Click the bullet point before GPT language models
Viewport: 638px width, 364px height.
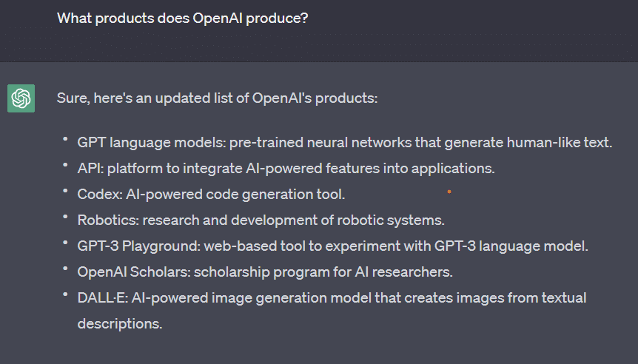(65, 139)
